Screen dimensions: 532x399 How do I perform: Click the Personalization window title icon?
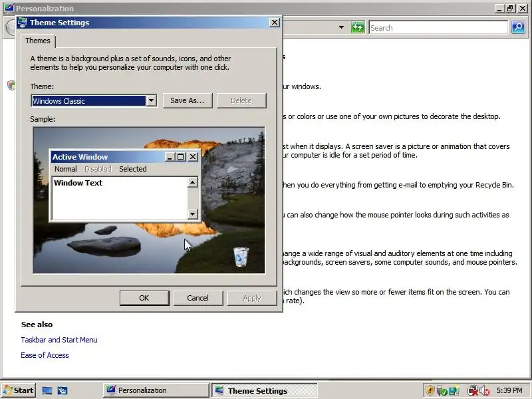click(9, 8)
